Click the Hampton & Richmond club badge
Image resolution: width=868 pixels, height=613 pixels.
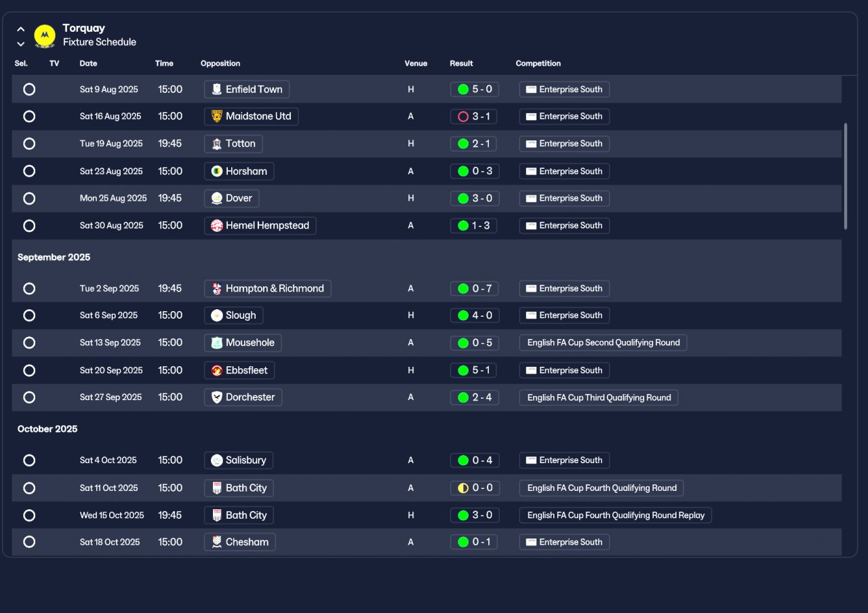click(216, 288)
